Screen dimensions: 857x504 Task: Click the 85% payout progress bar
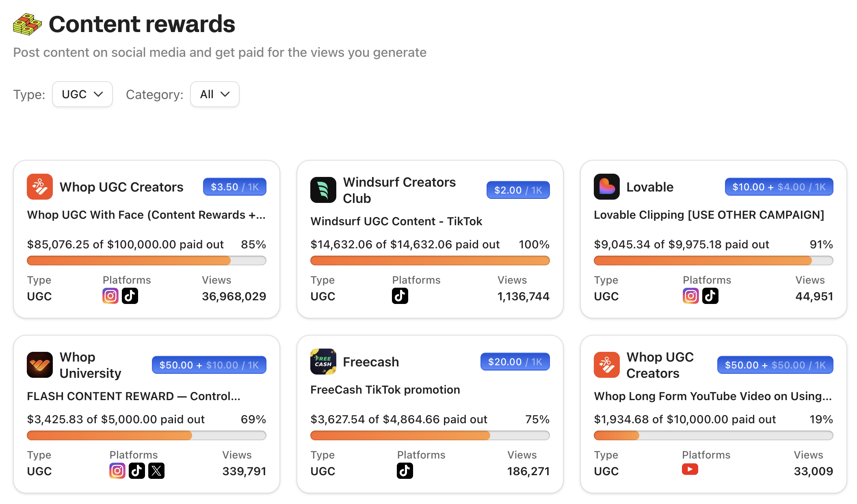146,261
